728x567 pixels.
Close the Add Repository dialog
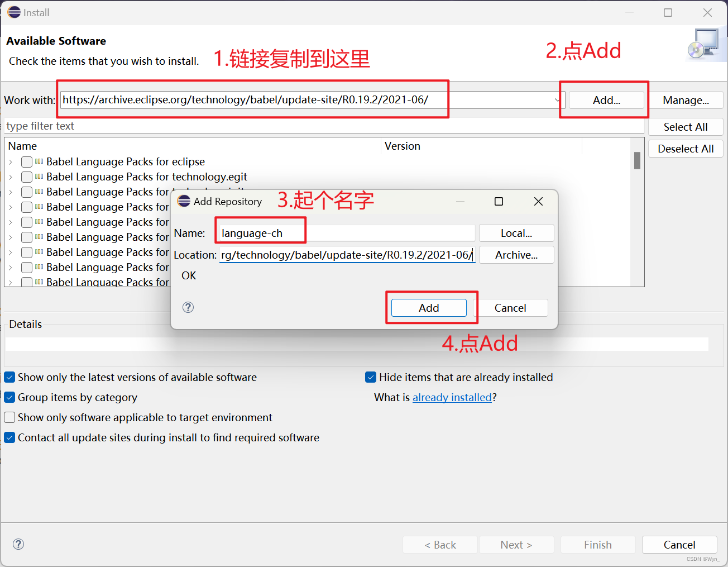(538, 201)
